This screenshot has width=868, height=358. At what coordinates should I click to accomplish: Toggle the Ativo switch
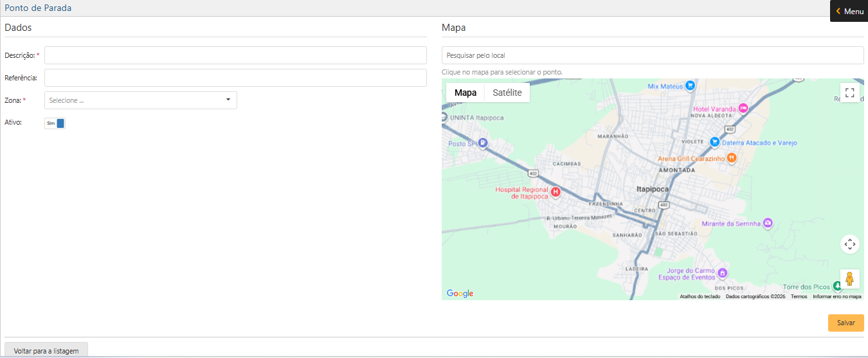[x=55, y=123]
